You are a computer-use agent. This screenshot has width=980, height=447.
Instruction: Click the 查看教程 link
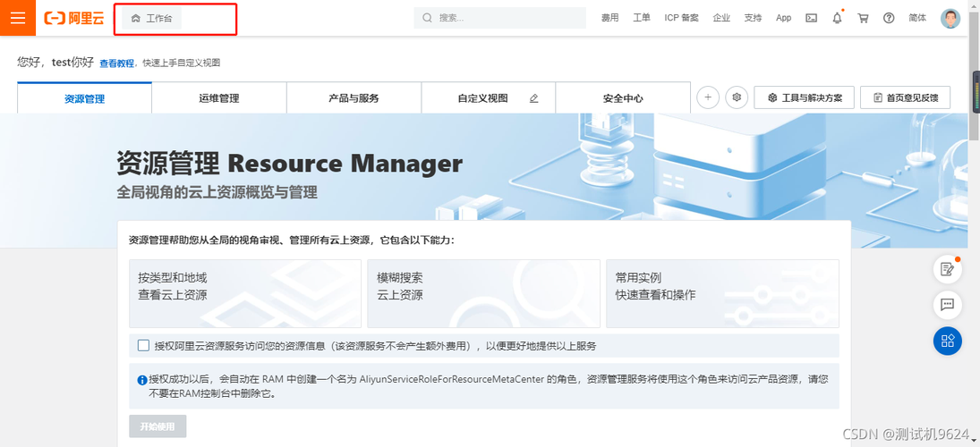pyautogui.click(x=117, y=63)
